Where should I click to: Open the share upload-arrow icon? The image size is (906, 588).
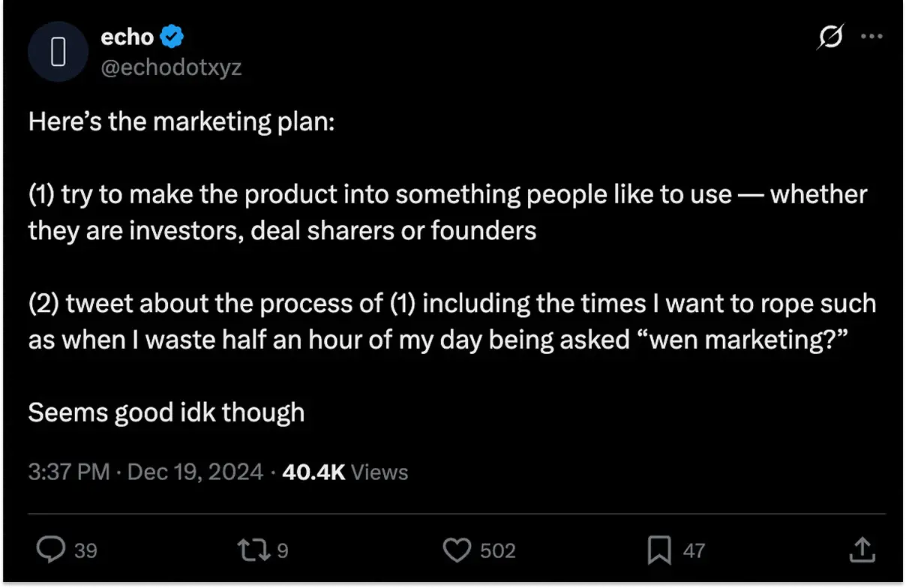coord(861,550)
